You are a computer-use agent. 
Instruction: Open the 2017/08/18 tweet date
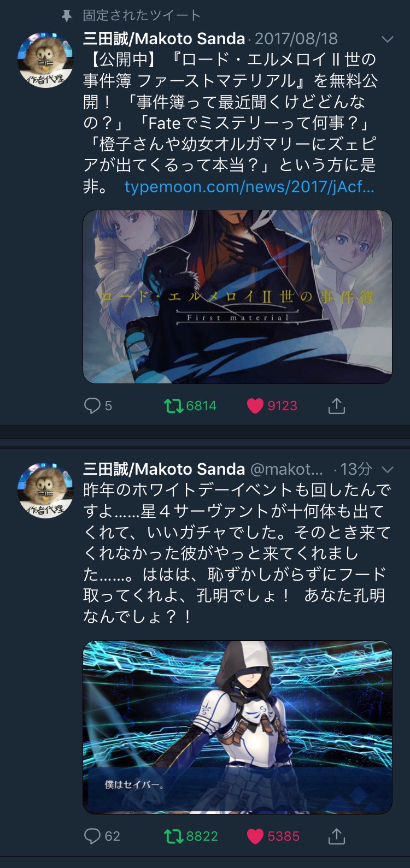coord(296,39)
